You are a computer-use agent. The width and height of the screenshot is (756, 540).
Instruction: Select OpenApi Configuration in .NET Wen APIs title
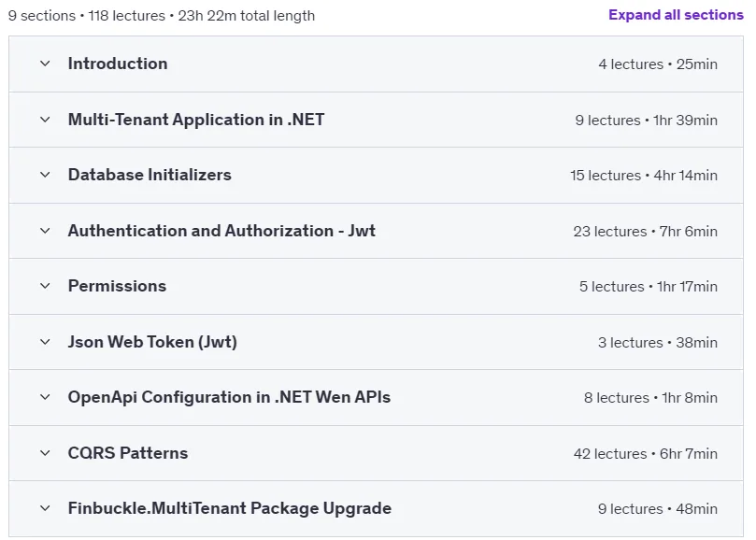coord(229,398)
